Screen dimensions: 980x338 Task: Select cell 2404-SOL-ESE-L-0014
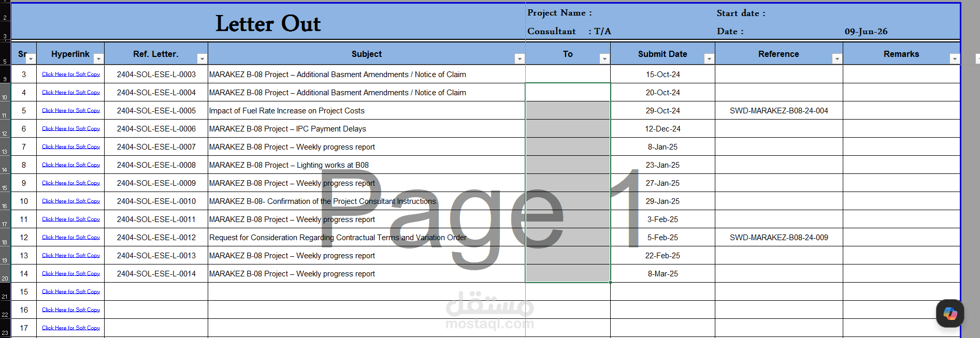[156, 274]
